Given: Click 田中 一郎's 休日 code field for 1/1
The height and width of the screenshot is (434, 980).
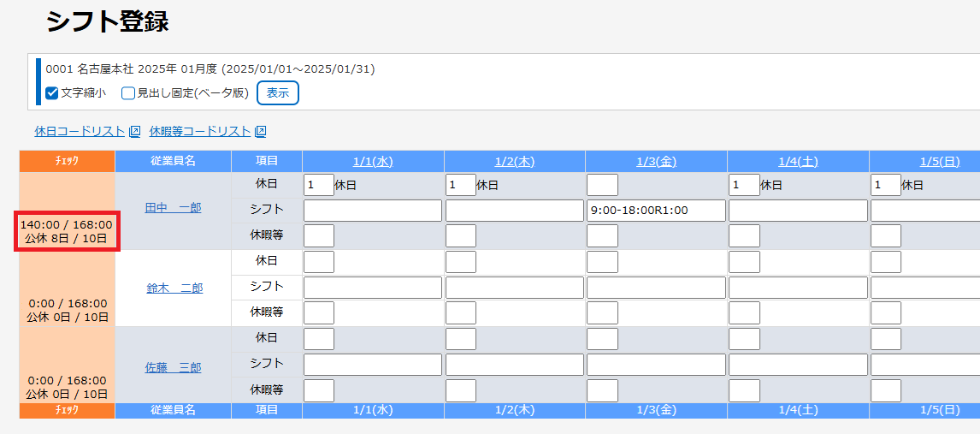Looking at the screenshot, I should 318,185.
